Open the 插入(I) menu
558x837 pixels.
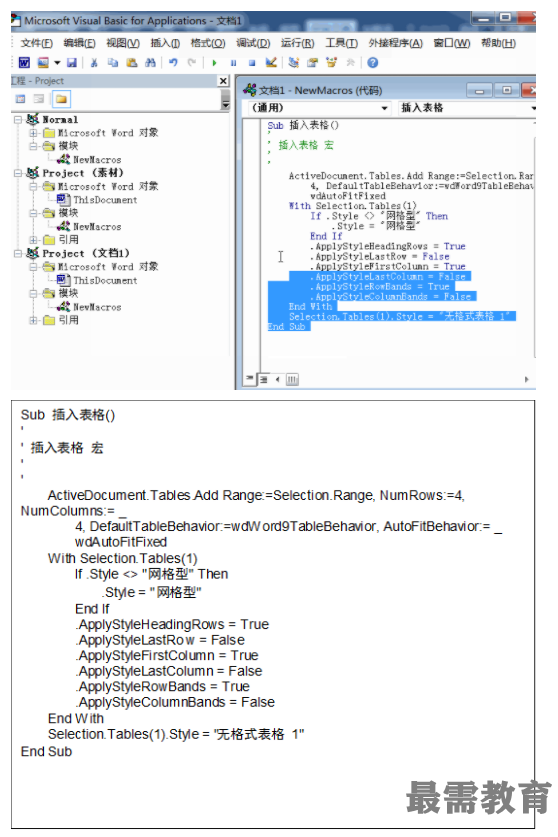click(165, 43)
